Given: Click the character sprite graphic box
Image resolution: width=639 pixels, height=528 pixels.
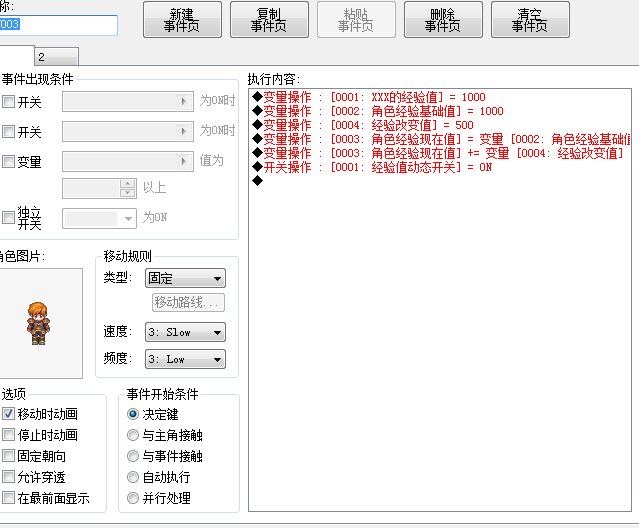Looking at the screenshot, I should coord(41,323).
